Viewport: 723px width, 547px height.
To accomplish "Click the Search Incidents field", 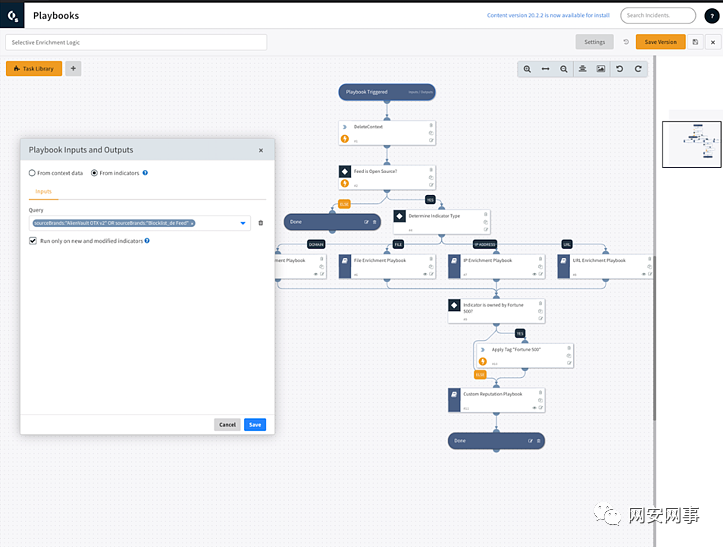I will pos(658,15).
